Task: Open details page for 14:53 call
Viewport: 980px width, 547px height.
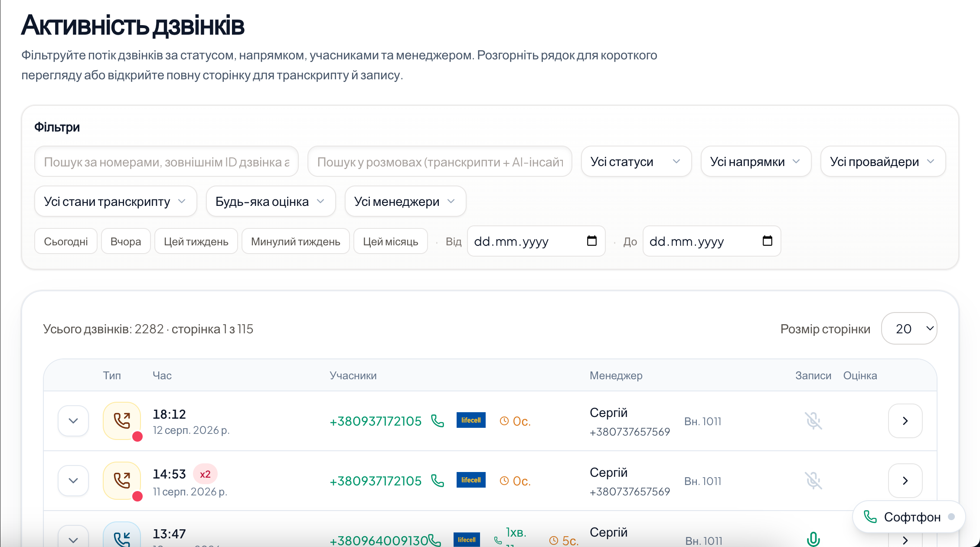Action: tap(905, 481)
